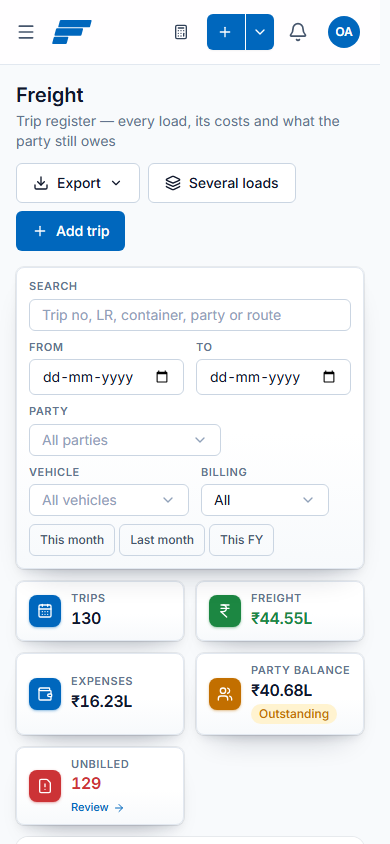Click the Freight value ₹44.55L

pyautogui.click(x=281, y=618)
